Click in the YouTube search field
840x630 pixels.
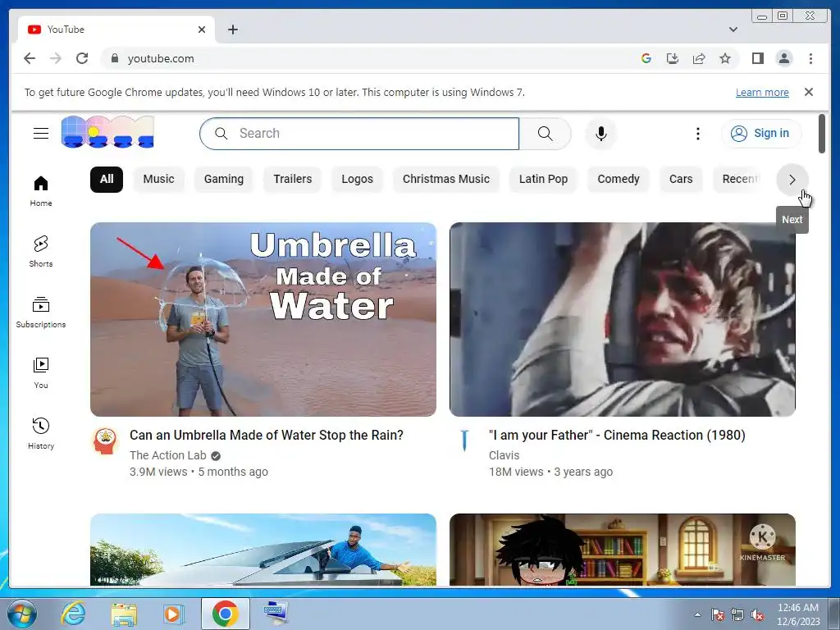click(x=359, y=134)
